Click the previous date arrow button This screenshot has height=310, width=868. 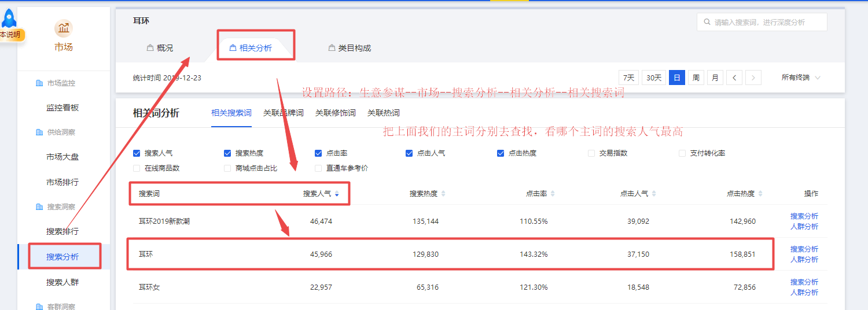(734, 77)
